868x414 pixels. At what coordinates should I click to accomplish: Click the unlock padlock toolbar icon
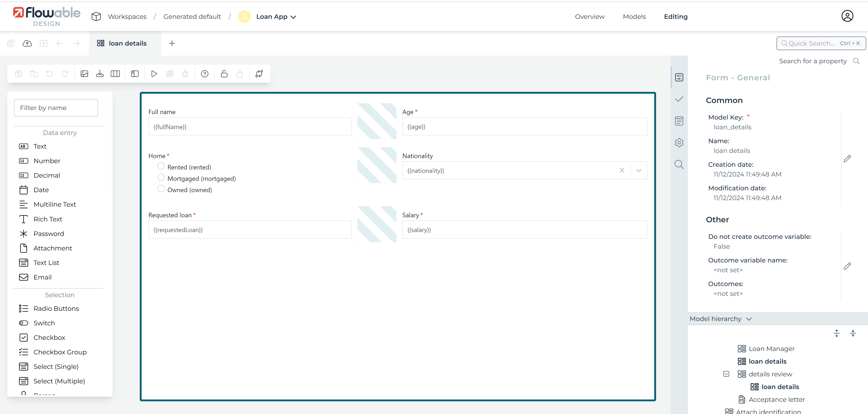(224, 74)
